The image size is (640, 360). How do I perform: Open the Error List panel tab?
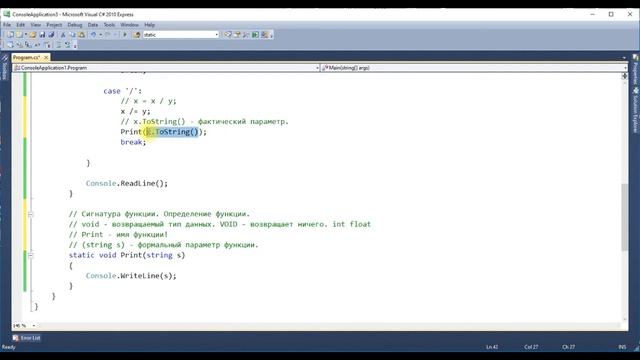click(27, 338)
